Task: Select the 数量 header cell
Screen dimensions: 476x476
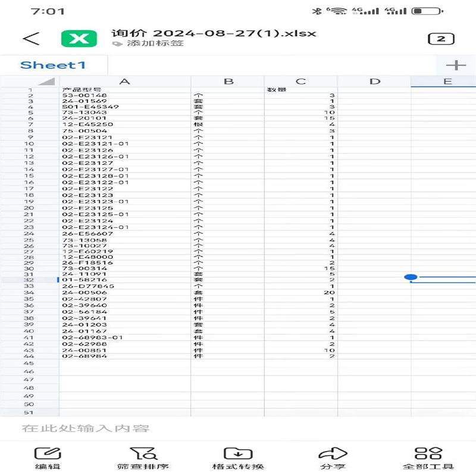Action: coord(301,90)
